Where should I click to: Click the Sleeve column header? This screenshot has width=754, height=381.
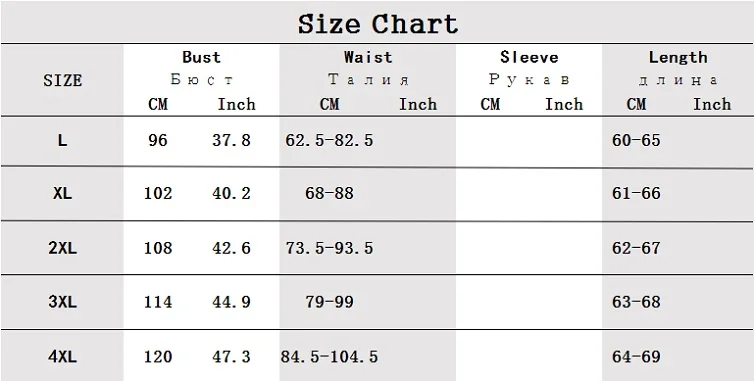[529, 57]
